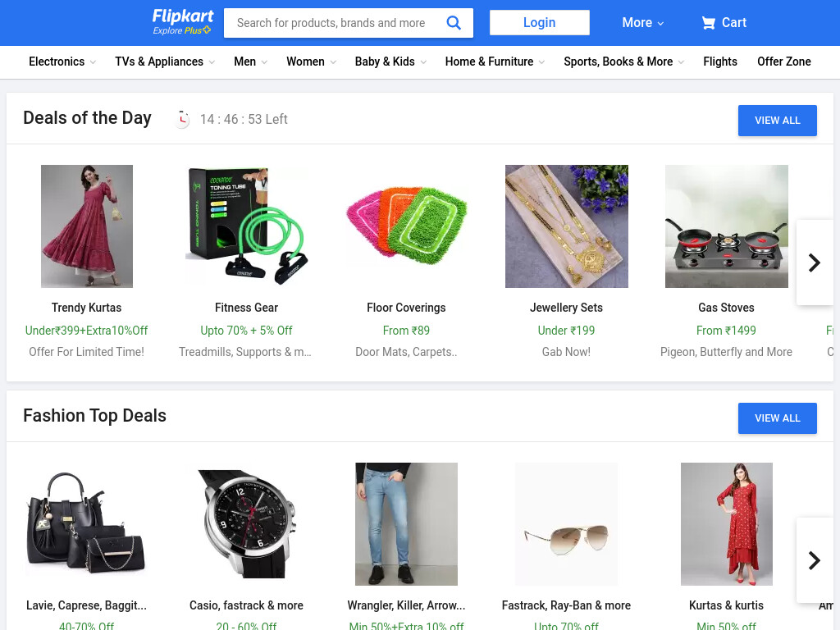Click 'Upto 70% + 5% Off' offer text
Screen dimensions: 840x630
pos(246,331)
